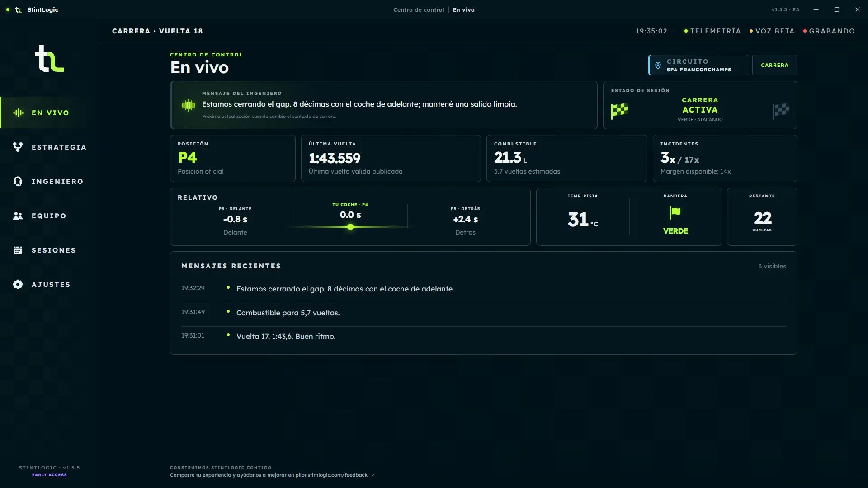
Task: Click the StintLogic title bar logo
Action: click(19, 9)
